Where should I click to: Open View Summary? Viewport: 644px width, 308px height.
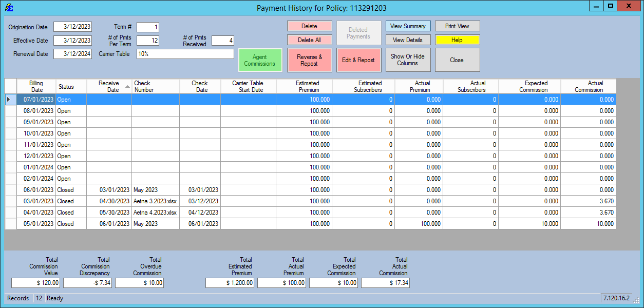[x=408, y=26]
